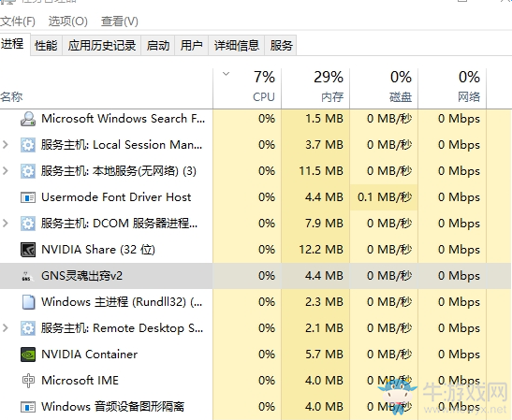This screenshot has width=512, height=420.
Task: Sort by the 29% 内存 column header
Action: [x=315, y=89]
